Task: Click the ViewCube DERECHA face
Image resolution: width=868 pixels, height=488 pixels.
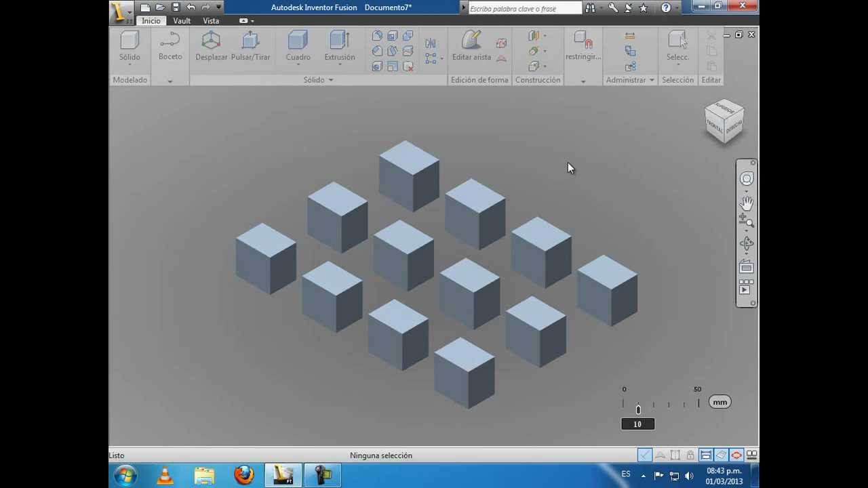Action: point(734,127)
